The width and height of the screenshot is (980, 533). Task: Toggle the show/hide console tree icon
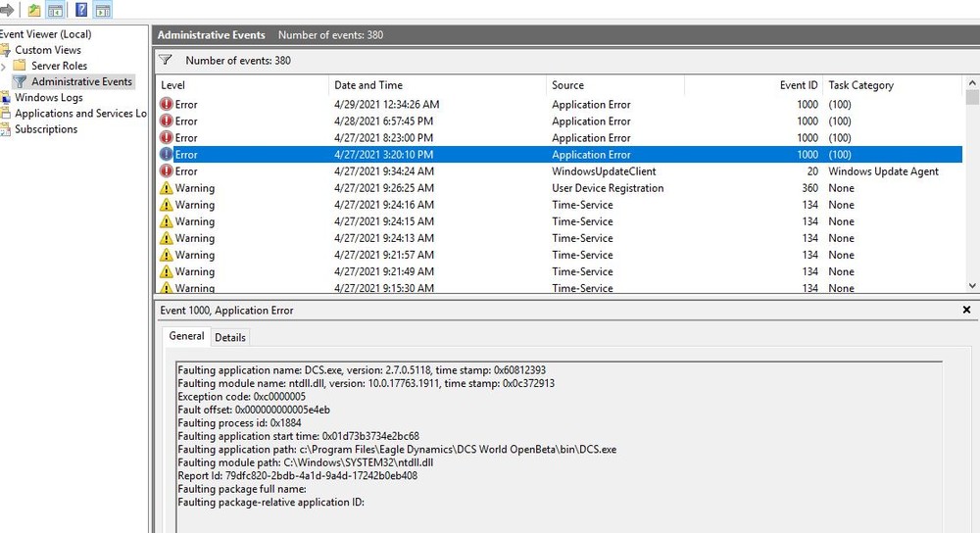[55, 10]
